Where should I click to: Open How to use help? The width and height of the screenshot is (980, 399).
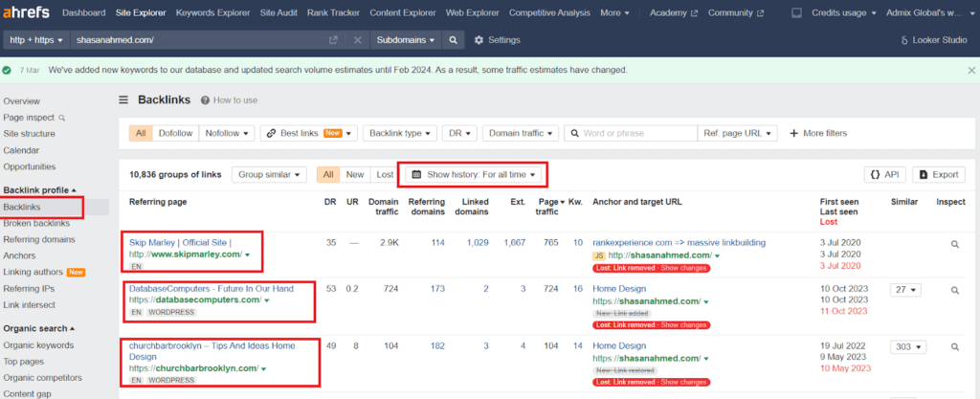pyautogui.click(x=229, y=100)
